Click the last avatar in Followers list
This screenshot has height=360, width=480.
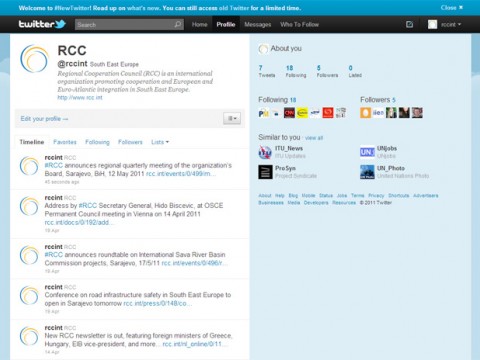pyautogui.click(x=417, y=113)
